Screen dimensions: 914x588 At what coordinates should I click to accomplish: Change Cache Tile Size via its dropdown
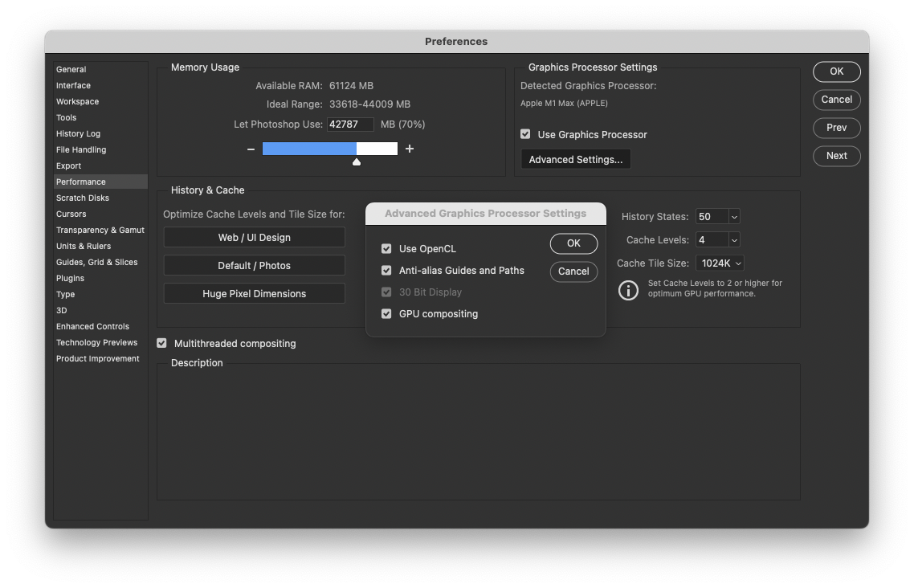coord(720,263)
